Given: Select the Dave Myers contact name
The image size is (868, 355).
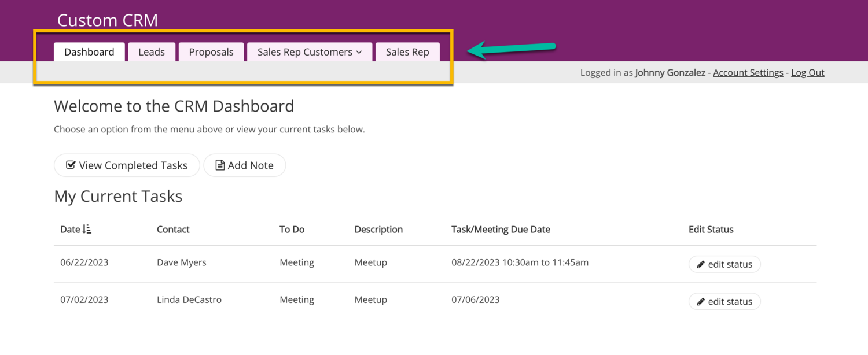Looking at the screenshot, I should click(x=181, y=262).
